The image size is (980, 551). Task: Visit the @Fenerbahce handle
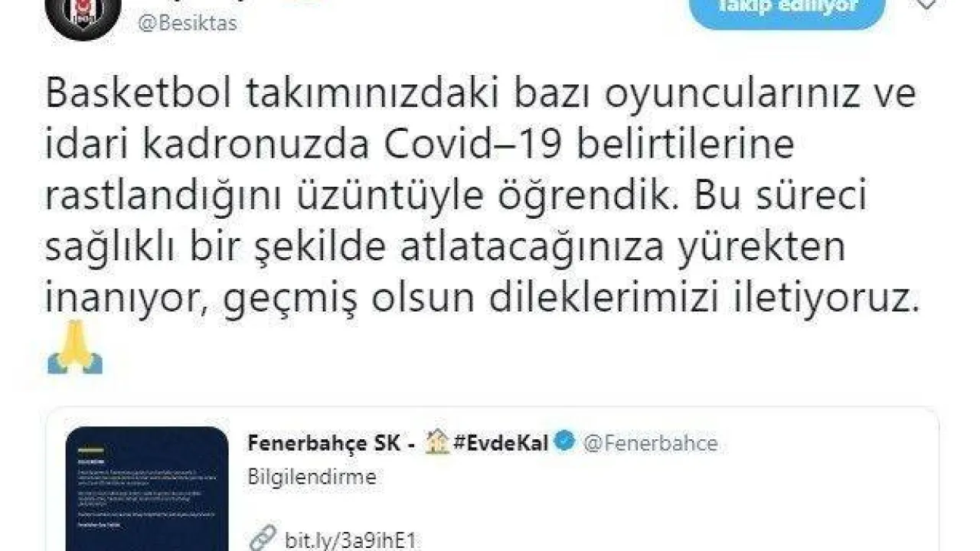[650, 443]
